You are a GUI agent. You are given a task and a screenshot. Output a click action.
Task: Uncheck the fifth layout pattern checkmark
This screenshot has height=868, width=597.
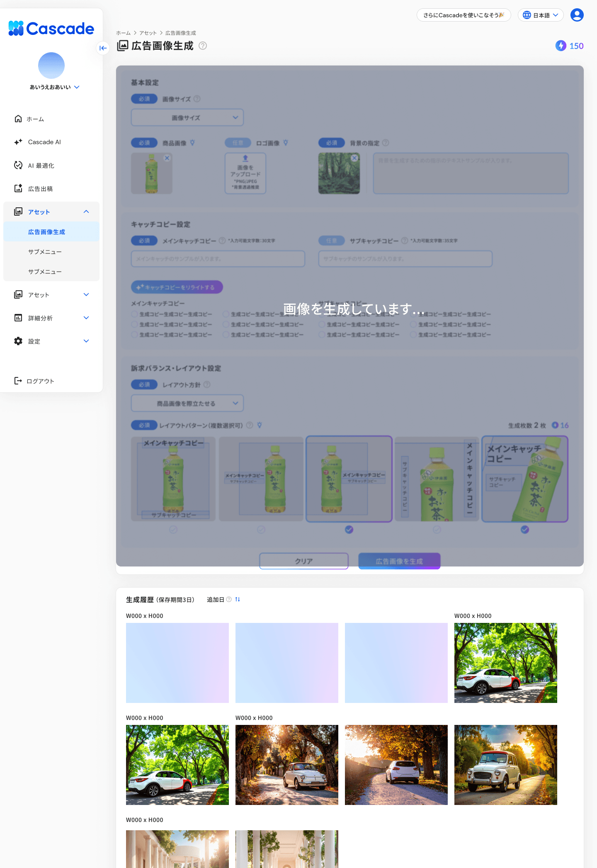[x=525, y=530]
